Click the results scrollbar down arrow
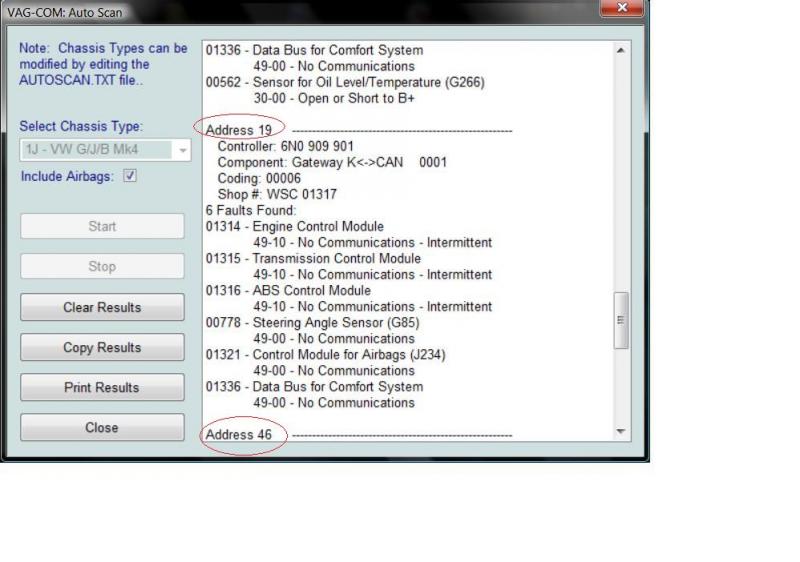The width and height of the screenshot is (800, 562). coord(621,431)
